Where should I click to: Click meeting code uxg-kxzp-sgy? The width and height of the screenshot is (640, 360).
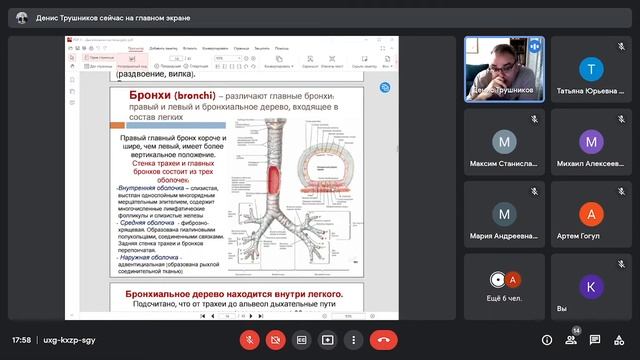pos(69,340)
